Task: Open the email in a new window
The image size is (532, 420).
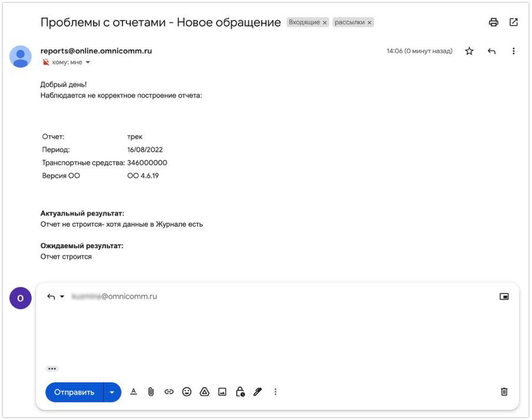Action: 513,22
